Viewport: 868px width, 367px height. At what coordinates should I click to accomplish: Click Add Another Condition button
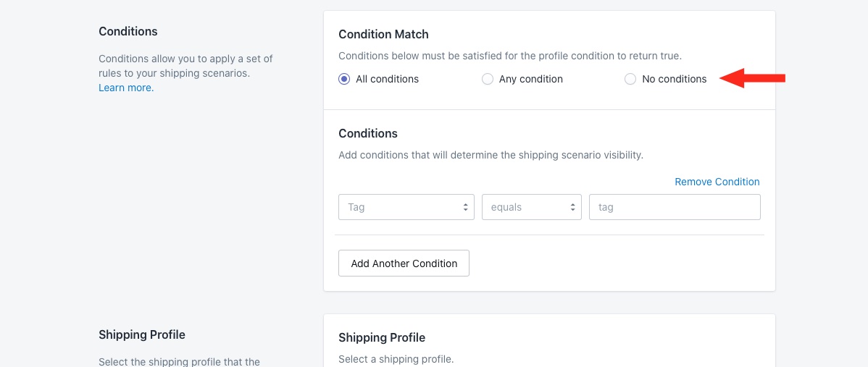[404, 263]
